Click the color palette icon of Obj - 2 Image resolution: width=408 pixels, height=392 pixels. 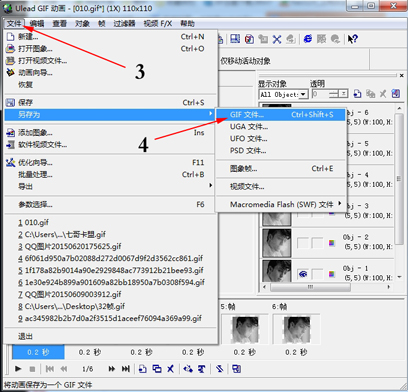332,243
